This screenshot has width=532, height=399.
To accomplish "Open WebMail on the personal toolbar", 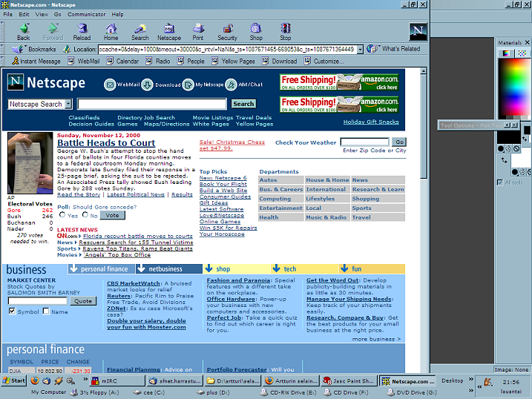I will coord(84,61).
